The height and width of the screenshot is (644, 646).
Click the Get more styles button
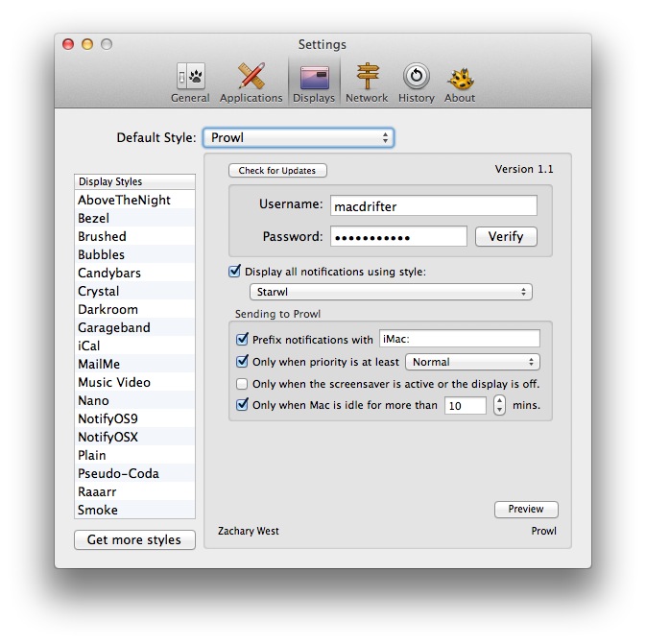pos(134,539)
